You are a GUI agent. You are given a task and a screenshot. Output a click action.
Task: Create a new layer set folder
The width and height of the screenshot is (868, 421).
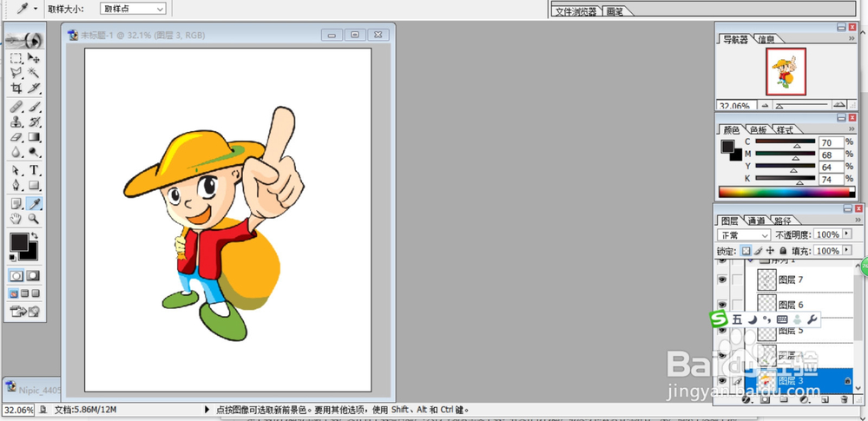[x=784, y=398]
